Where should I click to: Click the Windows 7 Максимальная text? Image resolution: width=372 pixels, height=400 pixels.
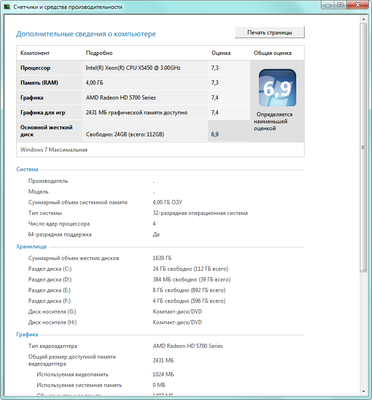click(54, 150)
